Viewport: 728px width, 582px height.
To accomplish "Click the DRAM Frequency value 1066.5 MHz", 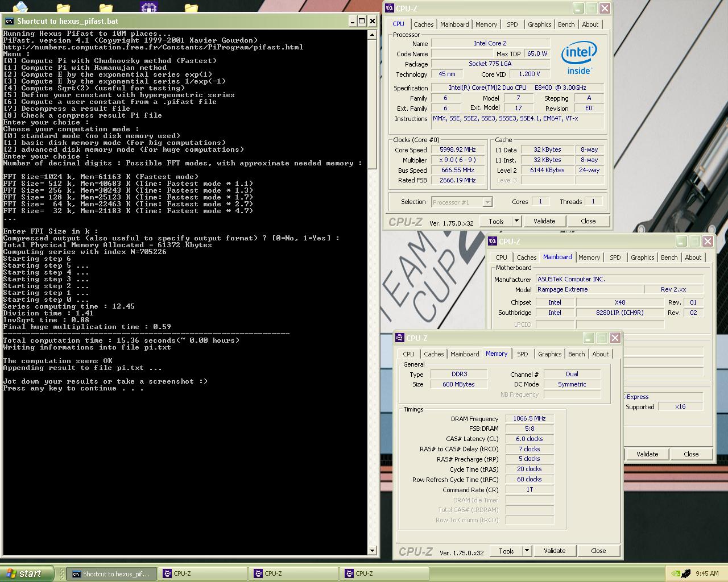I will (x=530, y=418).
